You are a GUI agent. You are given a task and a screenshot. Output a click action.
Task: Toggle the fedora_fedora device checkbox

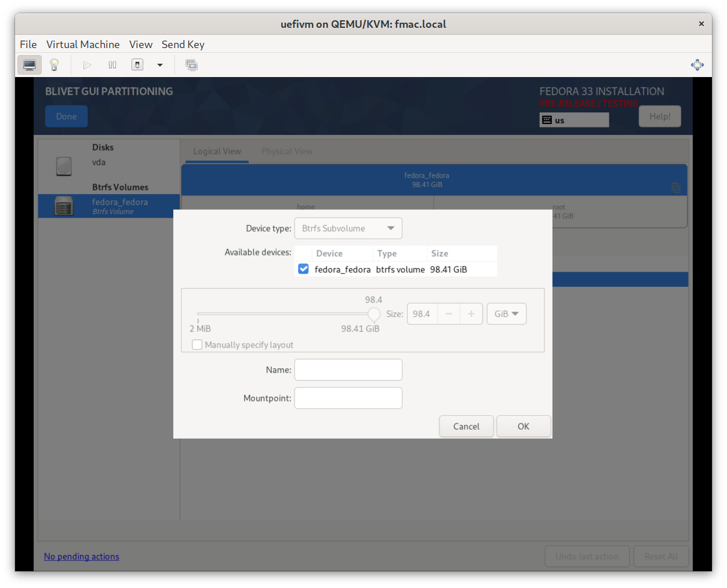point(303,269)
